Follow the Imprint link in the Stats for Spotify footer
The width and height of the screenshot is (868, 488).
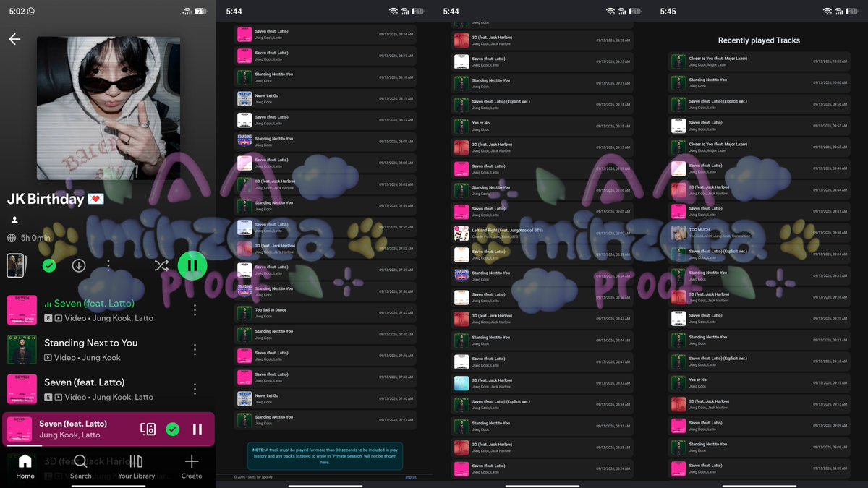411,477
